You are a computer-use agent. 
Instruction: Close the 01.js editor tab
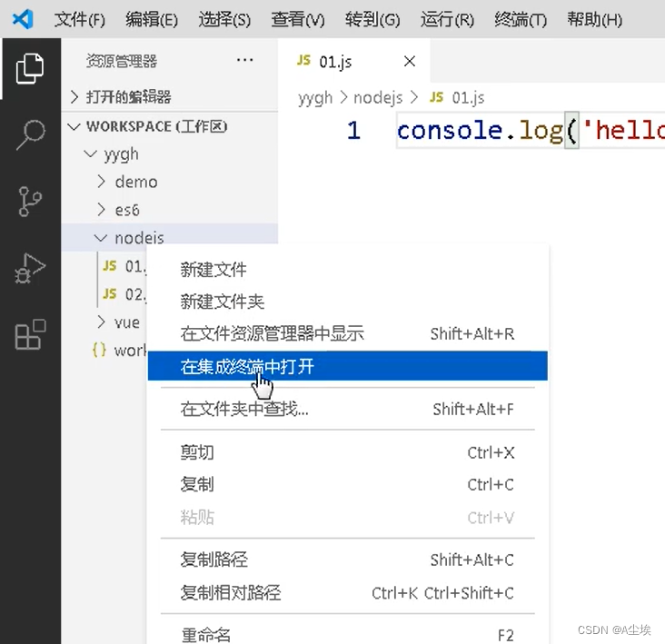(409, 62)
